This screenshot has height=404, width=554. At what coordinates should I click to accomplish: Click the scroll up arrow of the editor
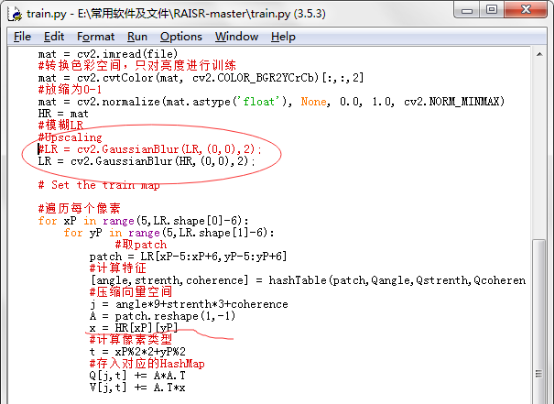[x=539, y=54]
